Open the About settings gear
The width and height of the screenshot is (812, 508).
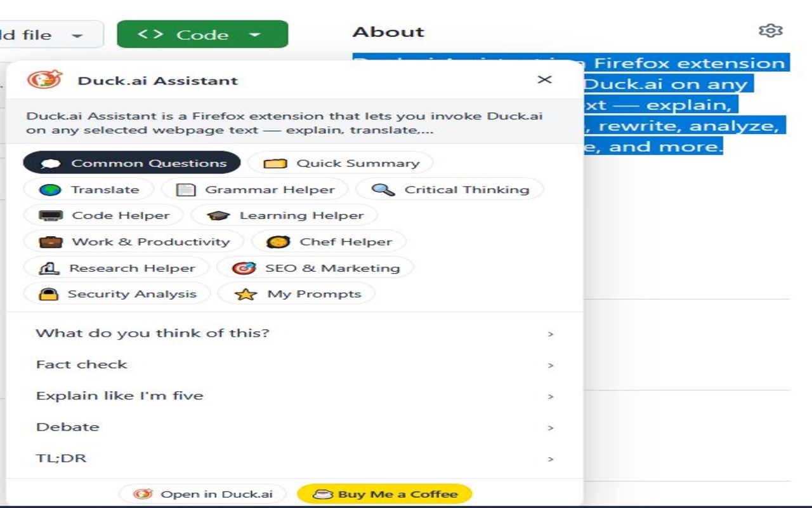[x=770, y=30]
